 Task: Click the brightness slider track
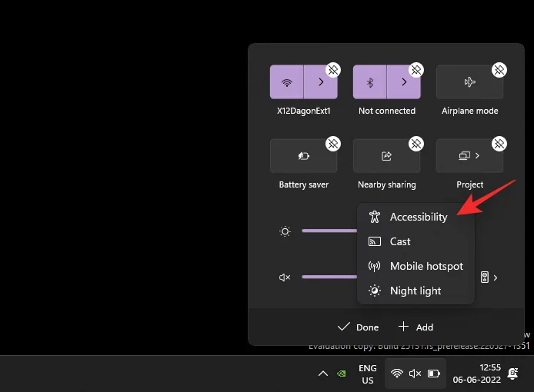(327, 231)
